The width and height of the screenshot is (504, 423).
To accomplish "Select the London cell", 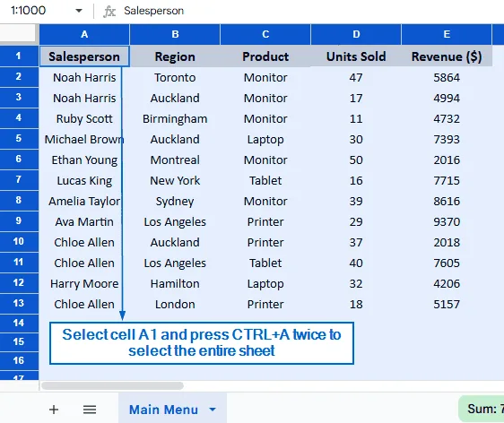I will click(x=175, y=304).
